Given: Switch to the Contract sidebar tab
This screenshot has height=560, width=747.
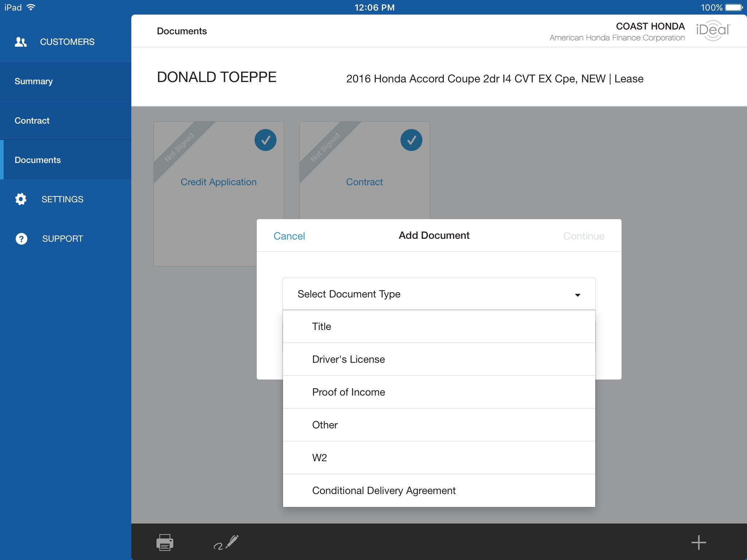Looking at the screenshot, I should point(32,121).
